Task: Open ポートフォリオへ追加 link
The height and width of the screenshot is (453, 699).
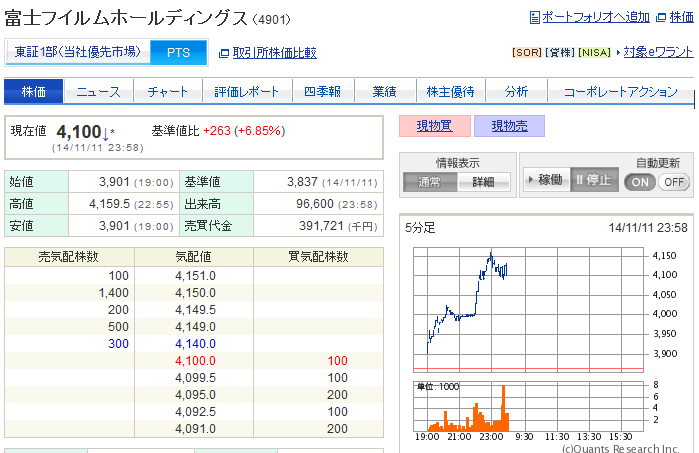Action: click(596, 17)
